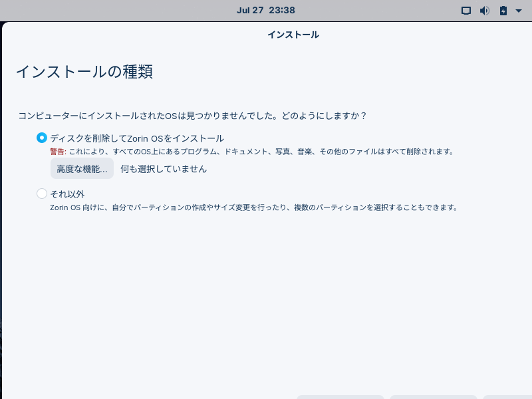Click the インストールの種類 heading
The height and width of the screenshot is (399, 532).
84,72
